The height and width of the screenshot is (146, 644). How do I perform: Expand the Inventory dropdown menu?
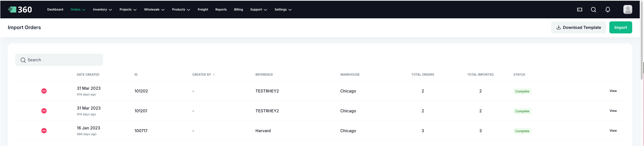coord(102,10)
